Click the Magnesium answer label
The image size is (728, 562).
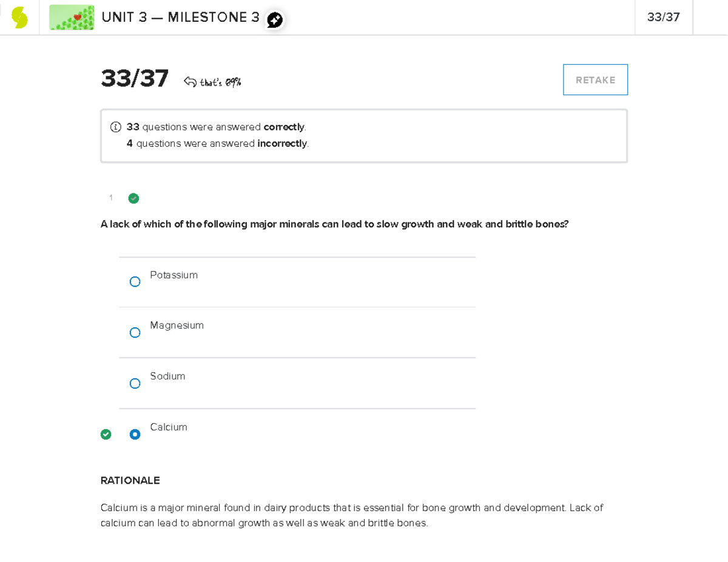tap(177, 326)
